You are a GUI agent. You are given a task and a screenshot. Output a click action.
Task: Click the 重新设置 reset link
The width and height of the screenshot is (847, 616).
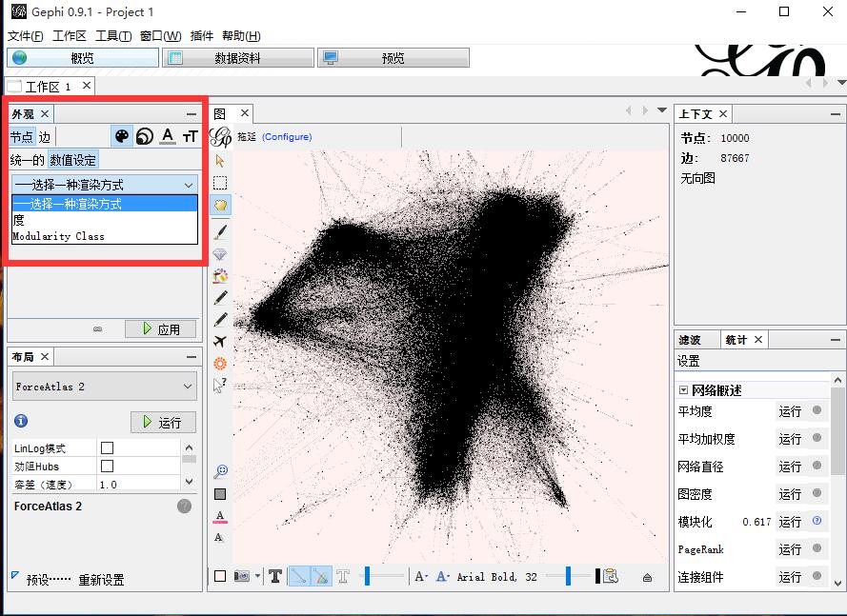[102, 580]
